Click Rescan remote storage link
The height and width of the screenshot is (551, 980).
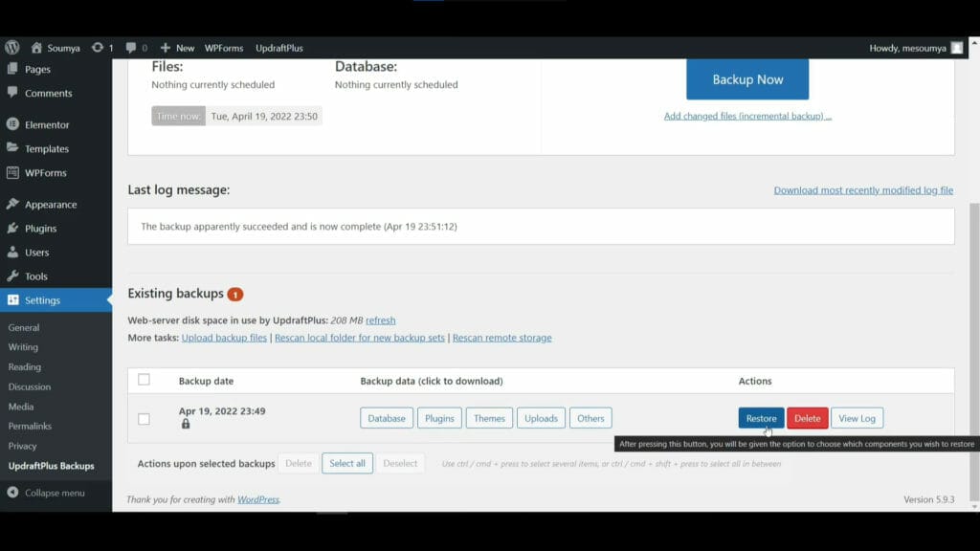pos(501,338)
